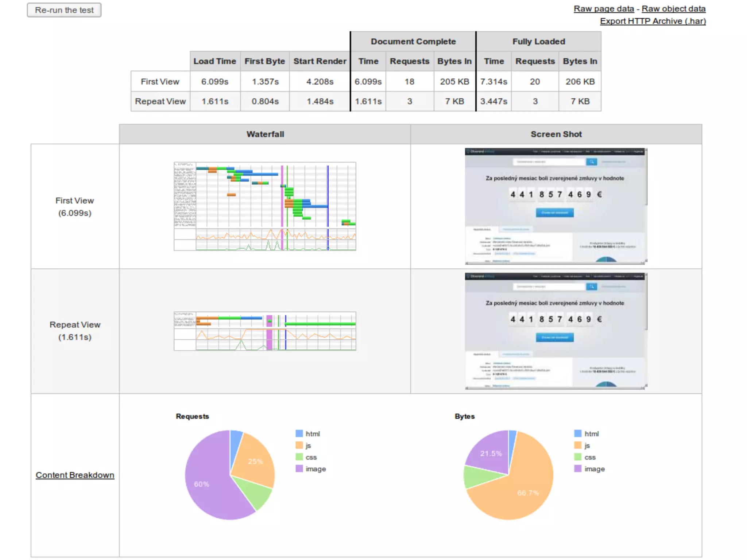The image size is (747, 560).
Task: Click image legend swatch in Requests chart
Action: [x=299, y=468]
